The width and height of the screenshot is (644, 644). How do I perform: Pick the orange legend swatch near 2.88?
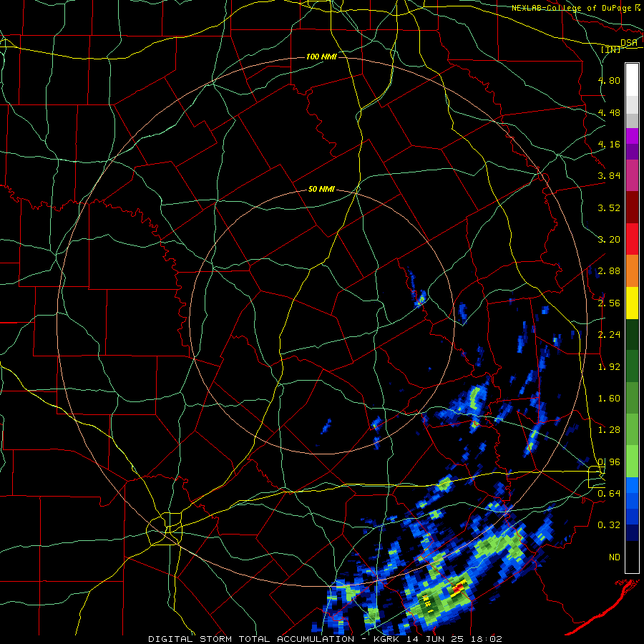[632, 271]
